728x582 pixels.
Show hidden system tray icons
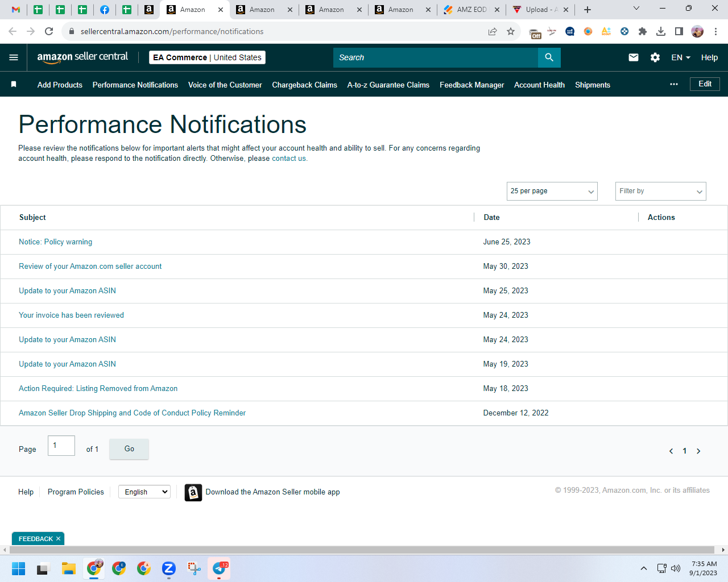pos(643,568)
